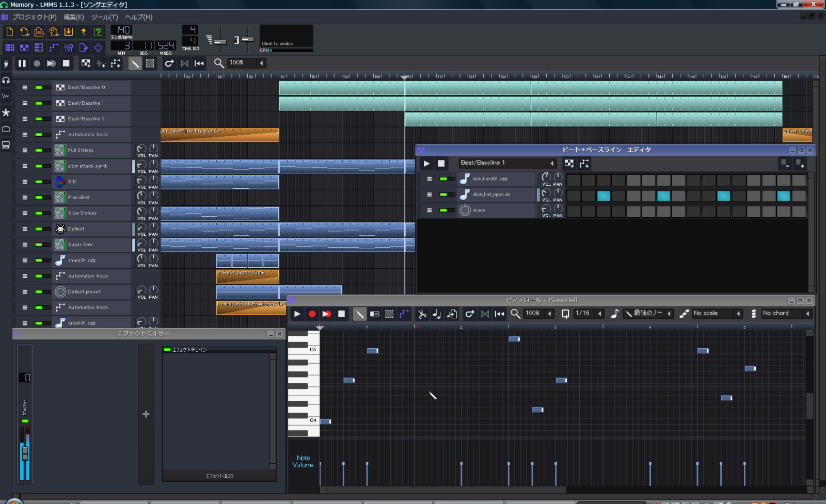Toggle a step in the slick_hat_open pattern
Screen dimensions: 826x504
coord(604,197)
